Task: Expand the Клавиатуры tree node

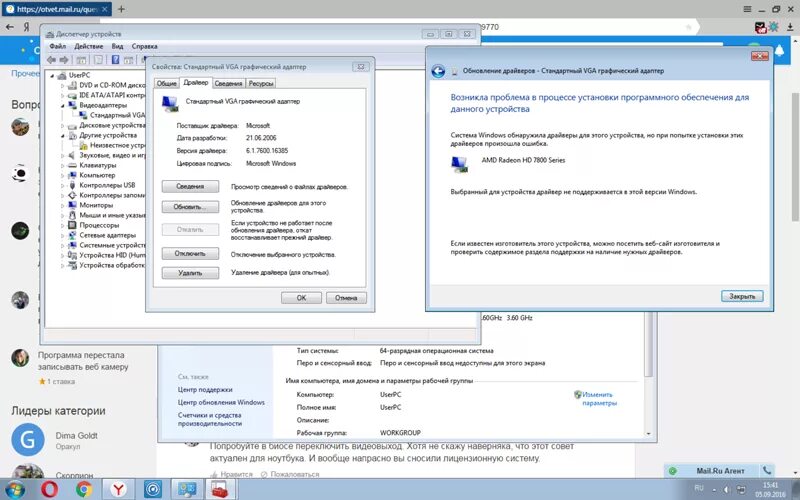Action: (x=63, y=165)
